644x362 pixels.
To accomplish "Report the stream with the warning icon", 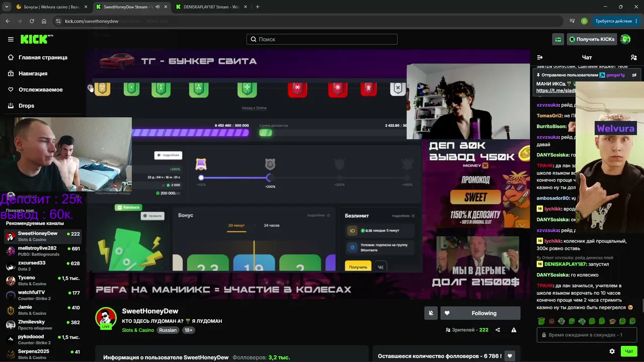I will pos(514,330).
